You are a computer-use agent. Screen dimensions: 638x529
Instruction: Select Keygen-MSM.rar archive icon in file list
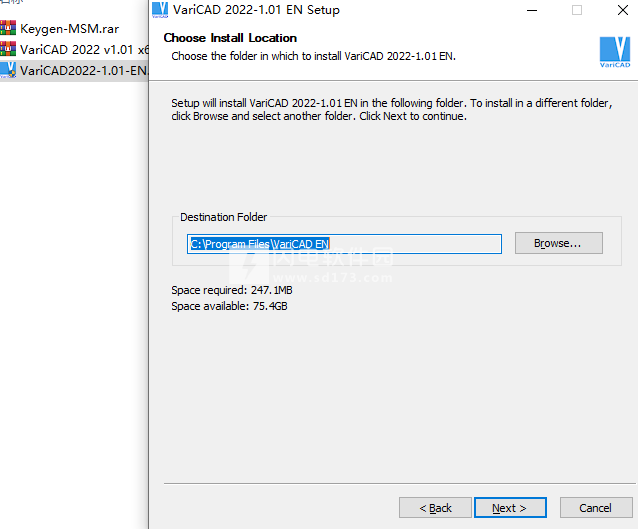[x=8, y=28]
